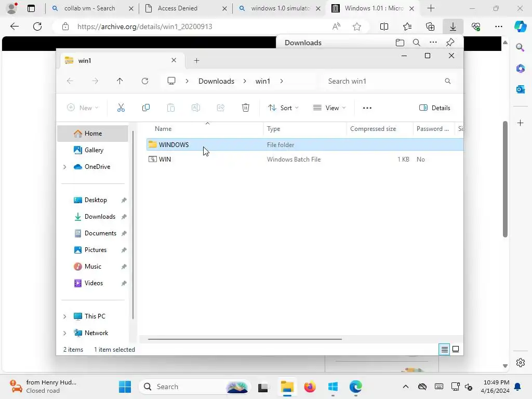
Task: Click the Edge Downloads toolbar icon
Action: coord(453,26)
